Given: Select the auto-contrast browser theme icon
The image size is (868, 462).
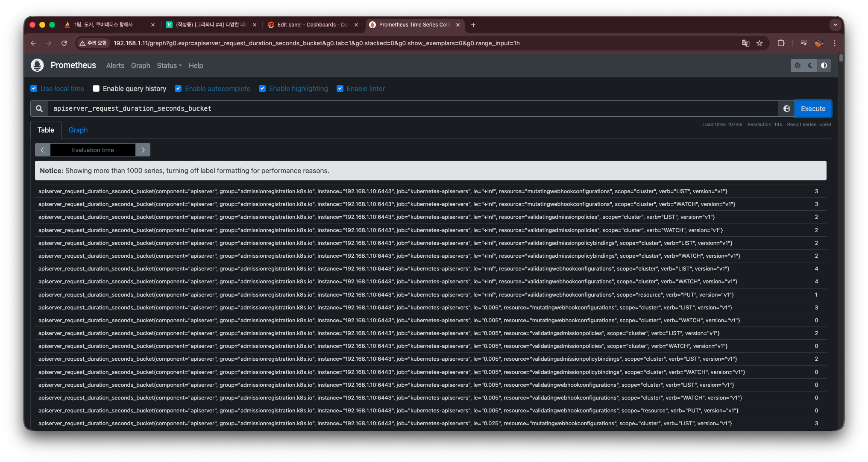Looking at the screenshot, I should pos(824,65).
